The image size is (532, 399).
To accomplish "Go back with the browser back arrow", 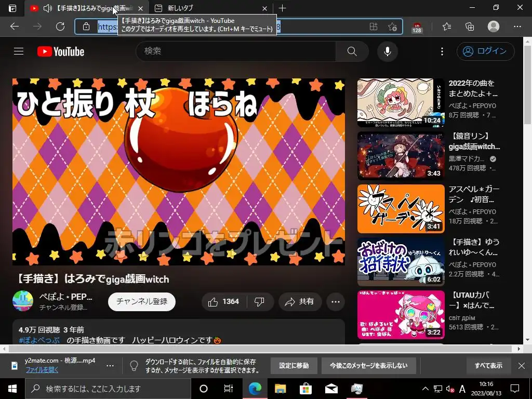I will pos(15,26).
